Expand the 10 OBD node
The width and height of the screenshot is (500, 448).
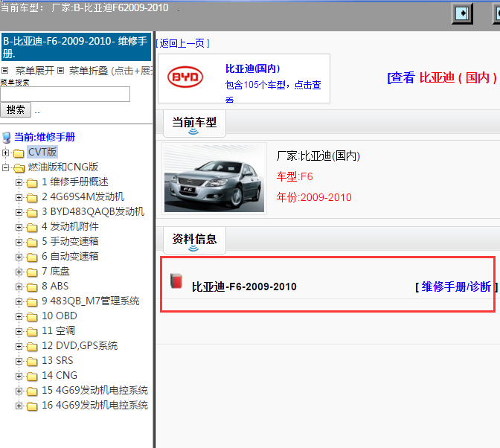tap(19, 316)
